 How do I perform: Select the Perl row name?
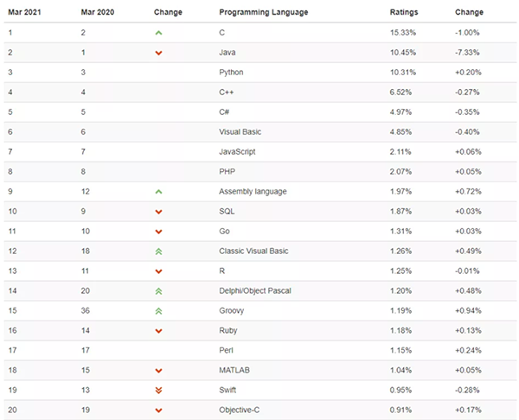coord(226,350)
